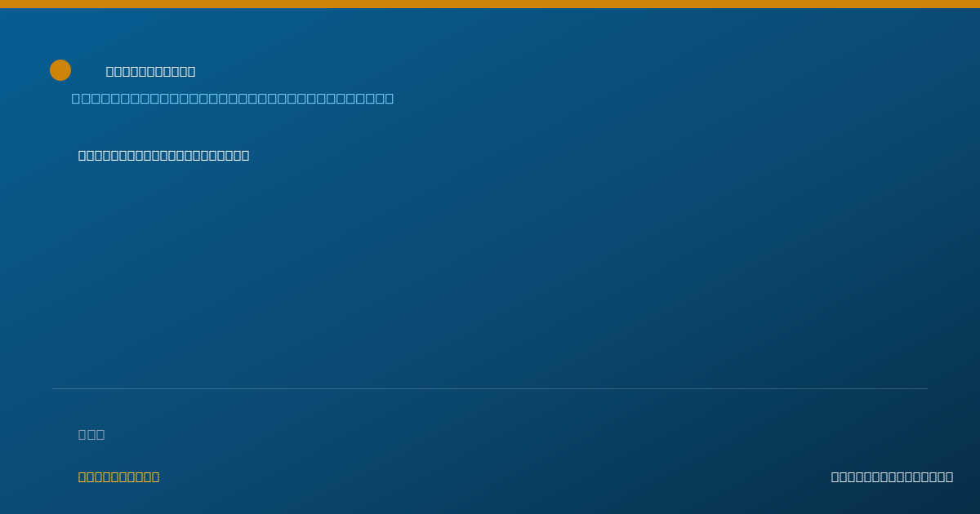Select the white body text line below the subtitle
This screenshot has height=514, width=980.
[164, 156]
